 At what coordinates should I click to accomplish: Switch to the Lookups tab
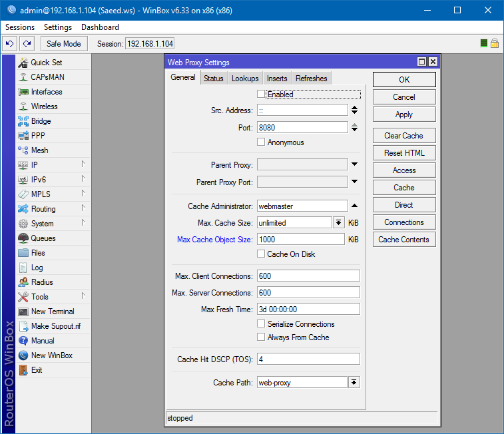pyautogui.click(x=245, y=79)
